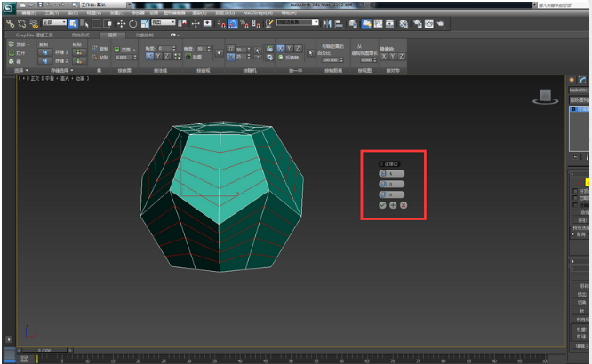Viewport: 592px width, 364px height.
Task: Switch to the 对象绘制 ribbon tab
Action: pyautogui.click(x=145, y=36)
